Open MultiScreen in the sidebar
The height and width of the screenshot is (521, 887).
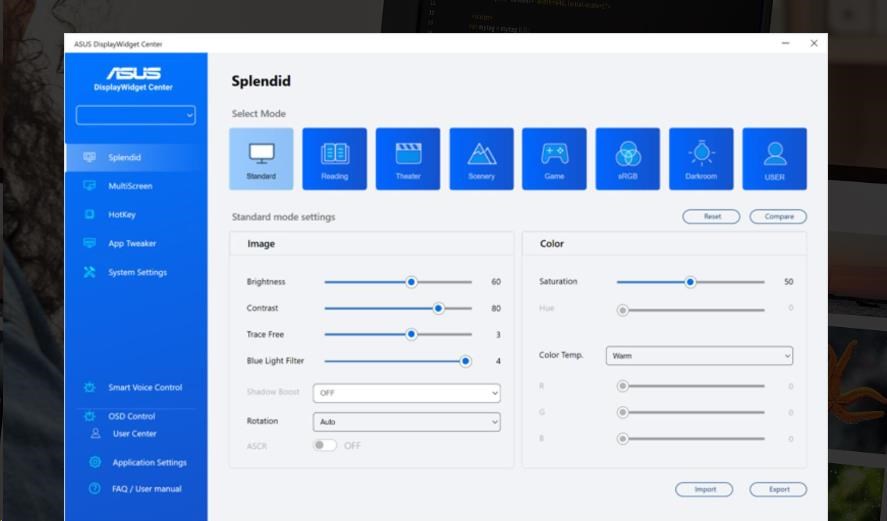pos(130,186)
